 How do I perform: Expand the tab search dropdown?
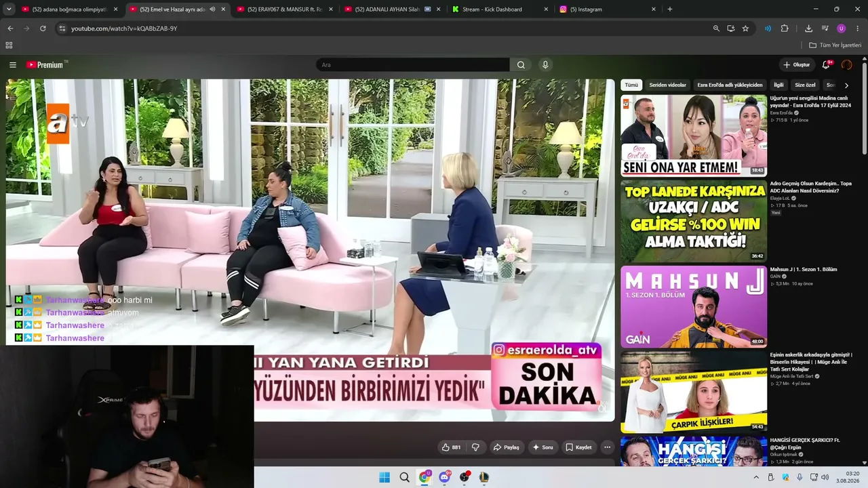[9, 9]
